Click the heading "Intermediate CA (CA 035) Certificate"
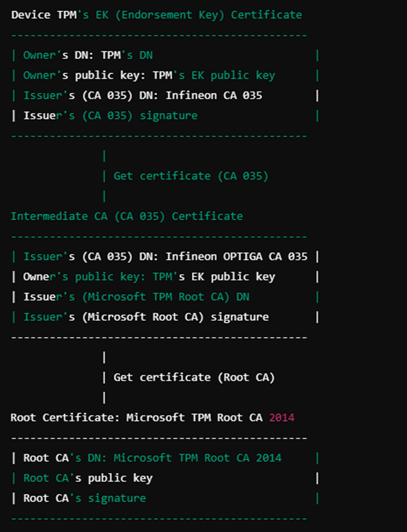 [x=127, y=216]
